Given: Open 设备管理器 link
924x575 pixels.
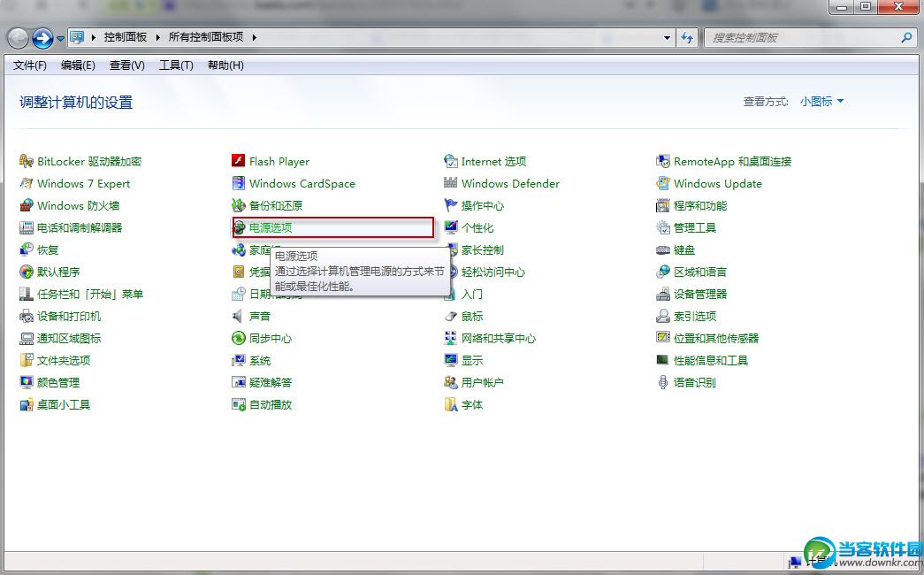Looking at the screenshot, I should pyautogui.click(x=700, y=294).
